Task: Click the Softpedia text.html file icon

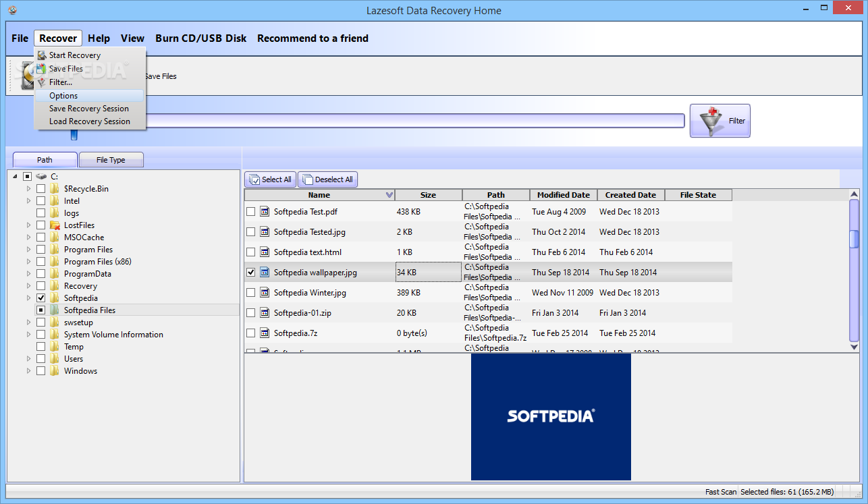Action: 265,252
